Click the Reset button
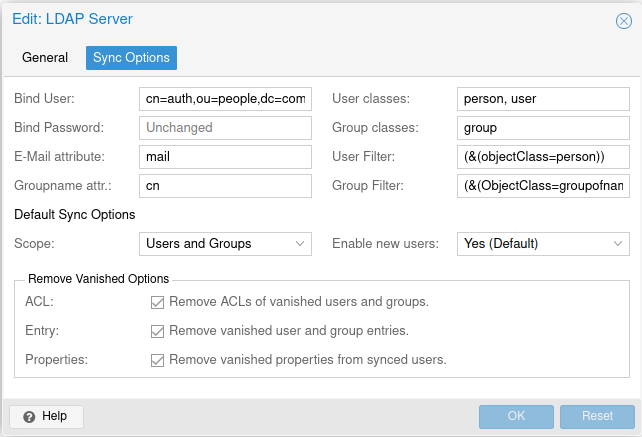The height and width of the screenshot is (437, 642). coord(597,417)
